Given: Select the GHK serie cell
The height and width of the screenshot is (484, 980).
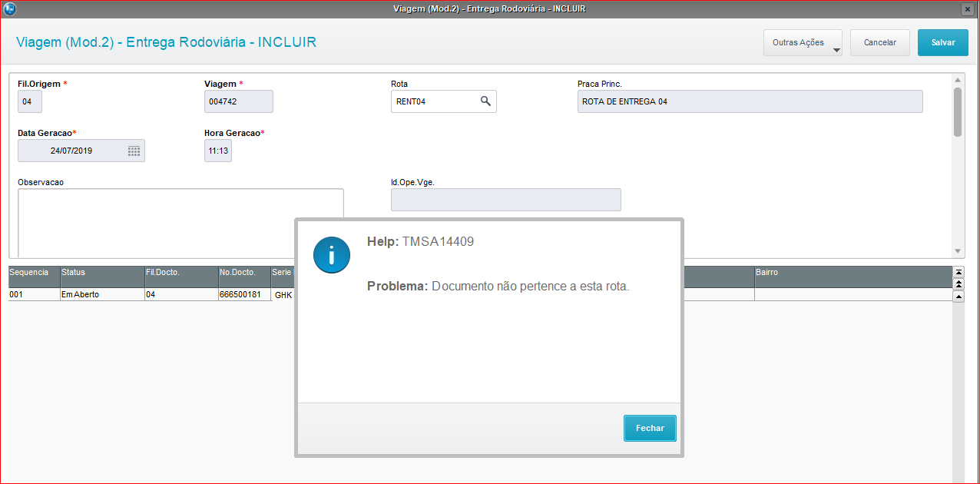Looking at the screenshot, I should click(283, 294).
